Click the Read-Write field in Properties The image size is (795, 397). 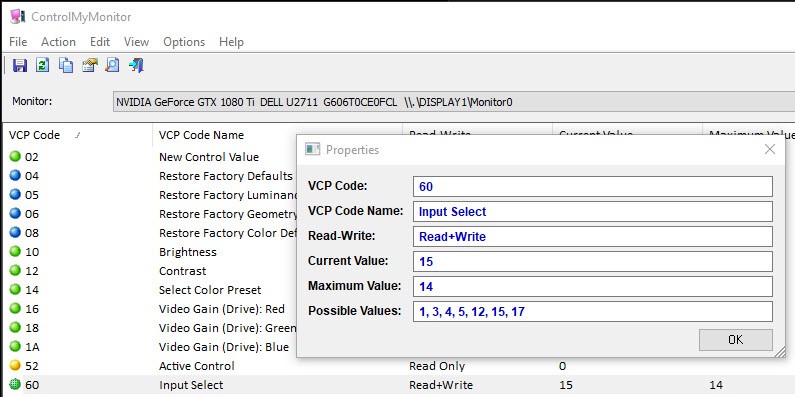[593, 236]
